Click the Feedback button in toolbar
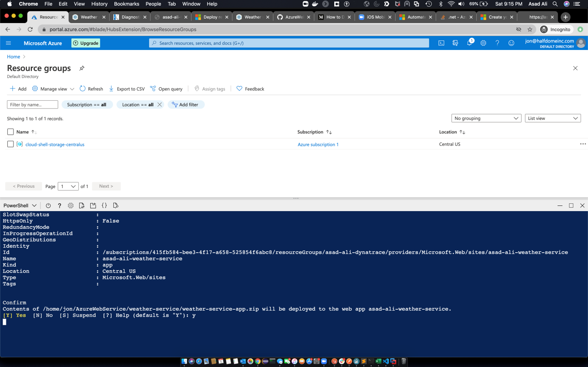The height and width of the screenshot is (367, 588). pyautogui.click(x=250, y=89)
